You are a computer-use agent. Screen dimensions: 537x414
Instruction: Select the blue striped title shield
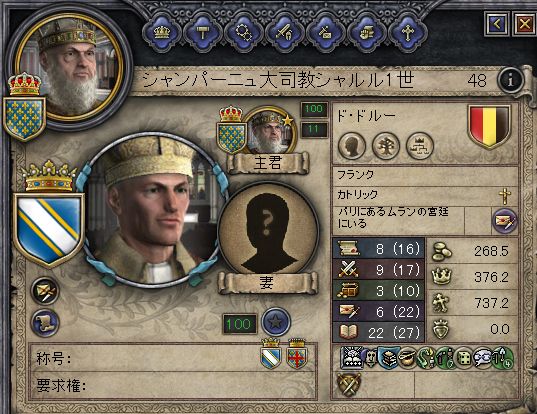click(x=271, y=354)
